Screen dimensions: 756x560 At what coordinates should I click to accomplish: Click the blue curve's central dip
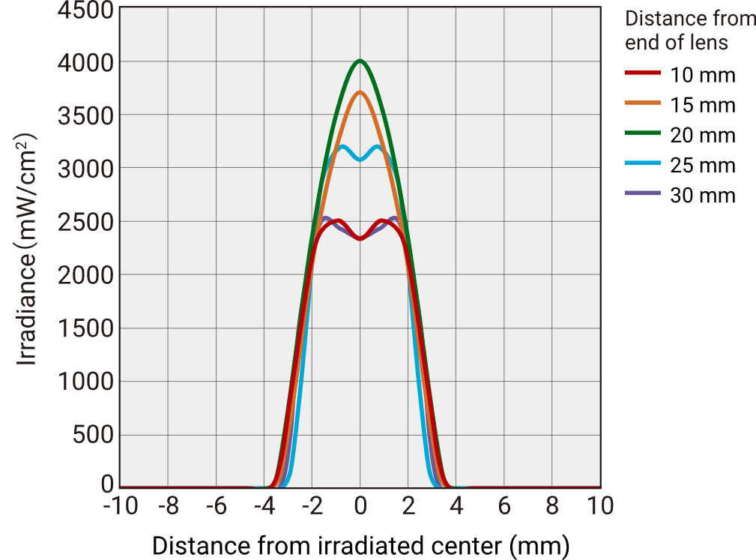point(360,160)
